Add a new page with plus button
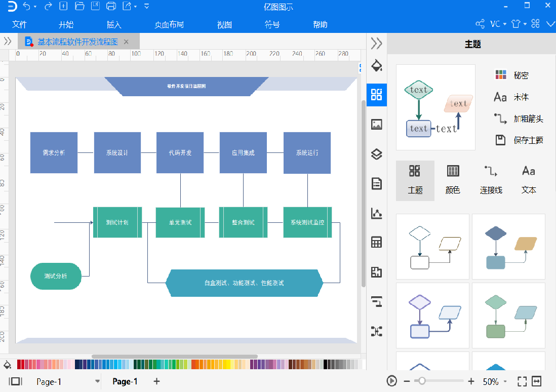The height and width of the screenshot is (392, 556). coord(156,381)
